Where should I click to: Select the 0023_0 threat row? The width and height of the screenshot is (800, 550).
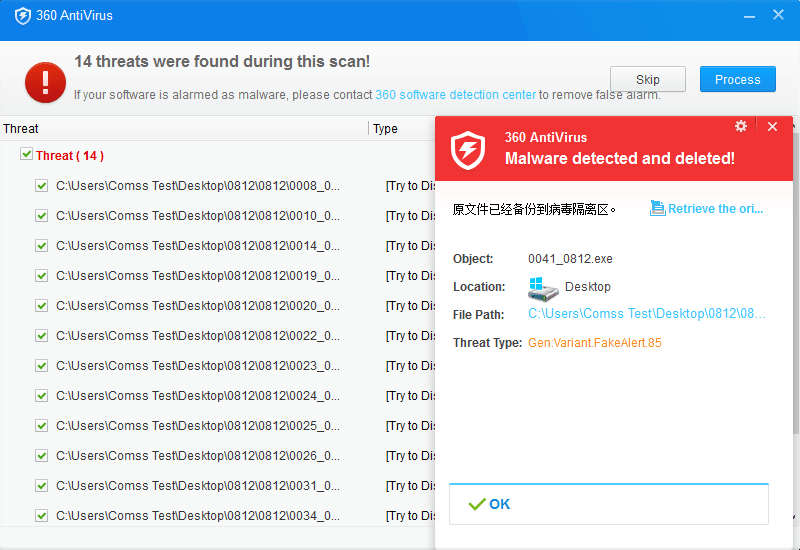click(x=198, y=365)
